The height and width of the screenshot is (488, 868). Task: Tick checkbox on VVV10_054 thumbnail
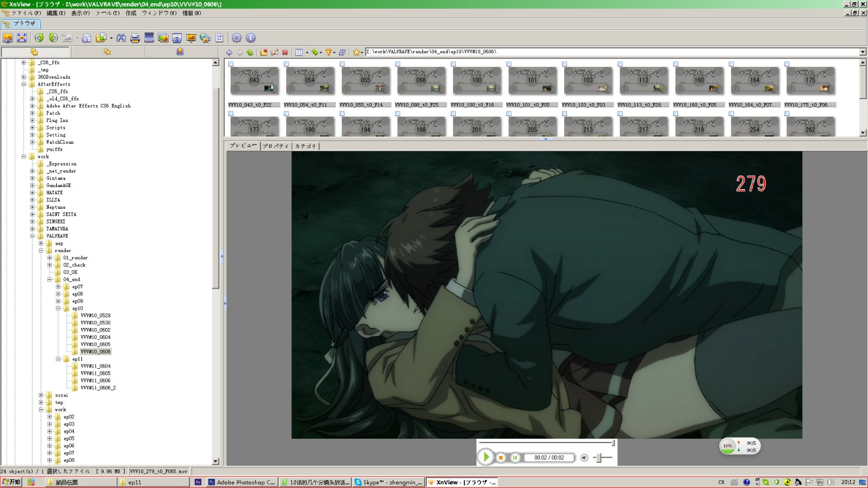pyautogui.click(x=286, y=64)
